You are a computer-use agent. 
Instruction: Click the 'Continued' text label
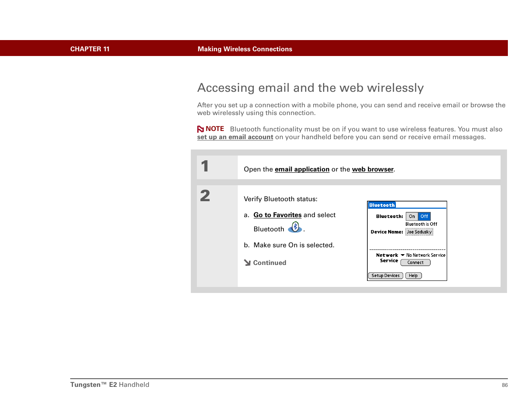pos(270,263)
